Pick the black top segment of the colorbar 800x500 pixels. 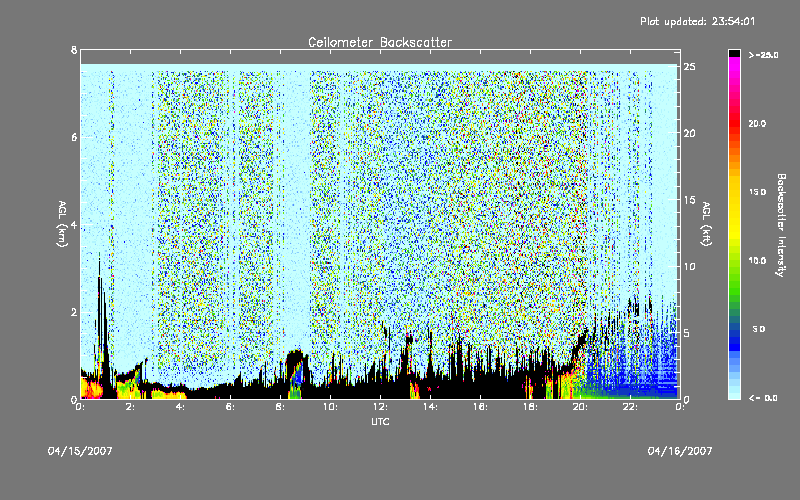[734, 53]
